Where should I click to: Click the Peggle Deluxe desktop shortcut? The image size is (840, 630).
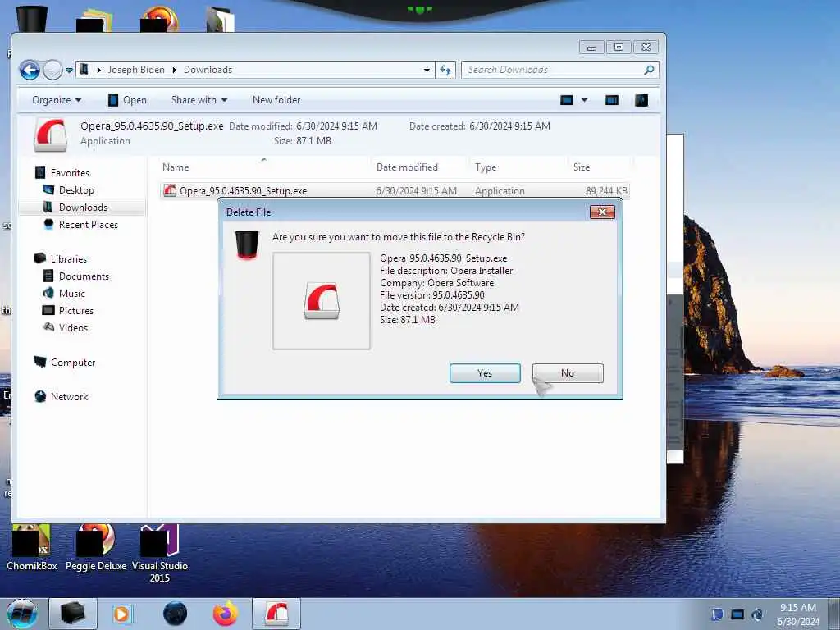pyautogui.click(x=96, y=548)
